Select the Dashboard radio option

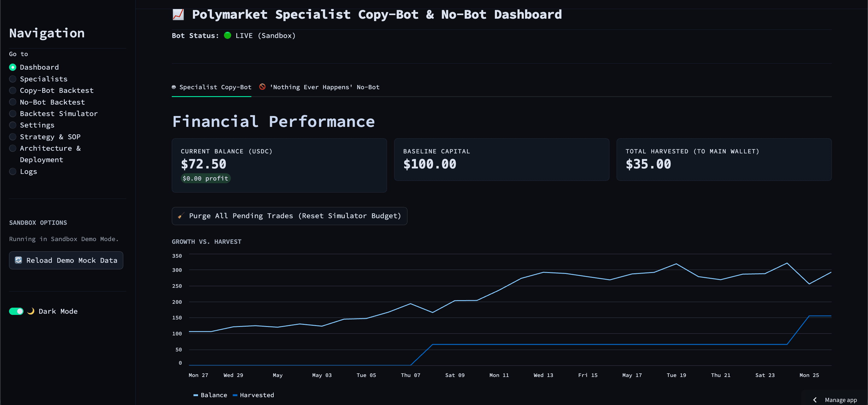coord(34,67)
